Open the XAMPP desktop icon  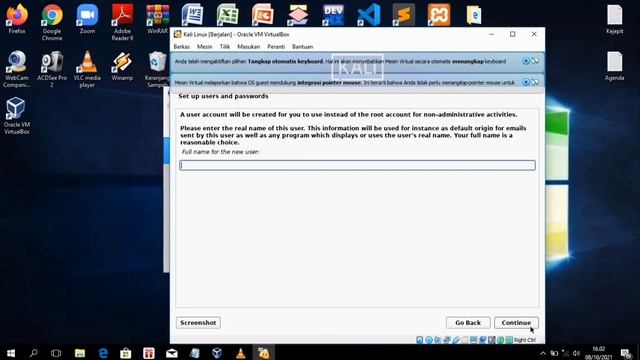pyautogui.click(x=439, y=15)
